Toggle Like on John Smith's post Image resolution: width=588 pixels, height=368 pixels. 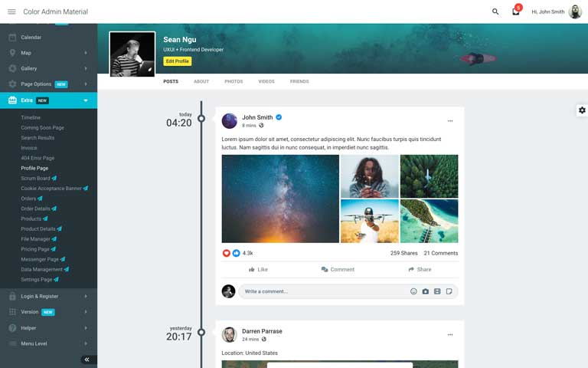point(258,269)
